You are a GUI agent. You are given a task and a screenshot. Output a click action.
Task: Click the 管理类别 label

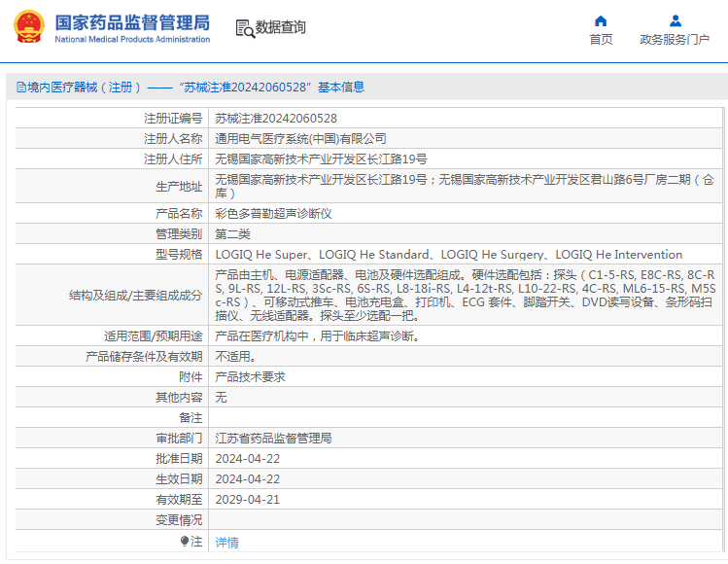179,234
